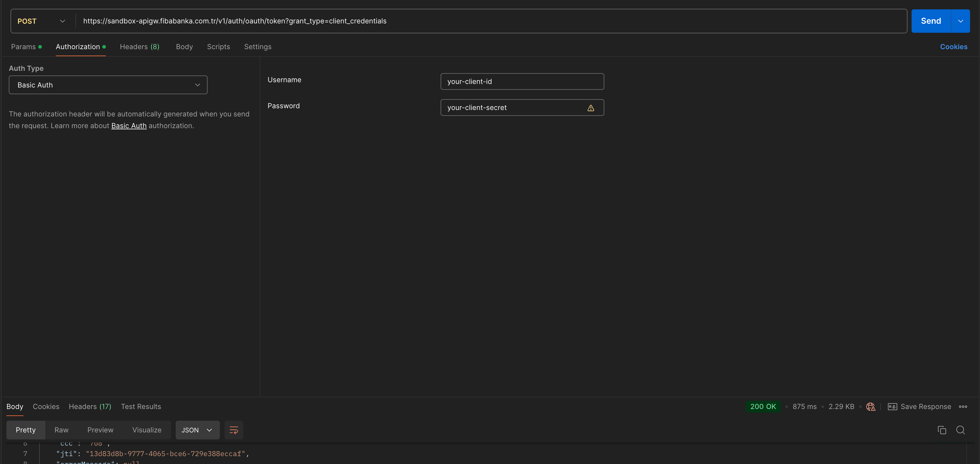Click the request URL field
The height and width of the screenshot is (464, 980).
coord(491,21)
